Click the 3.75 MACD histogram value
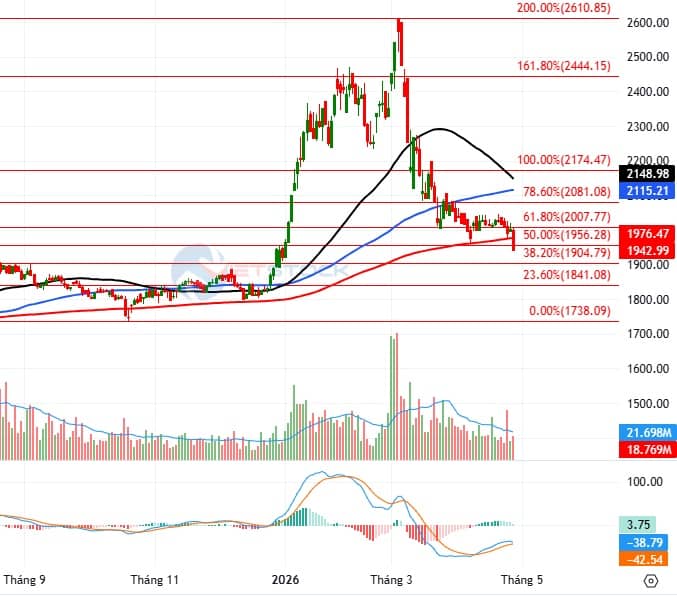 (x=638, y=525)
